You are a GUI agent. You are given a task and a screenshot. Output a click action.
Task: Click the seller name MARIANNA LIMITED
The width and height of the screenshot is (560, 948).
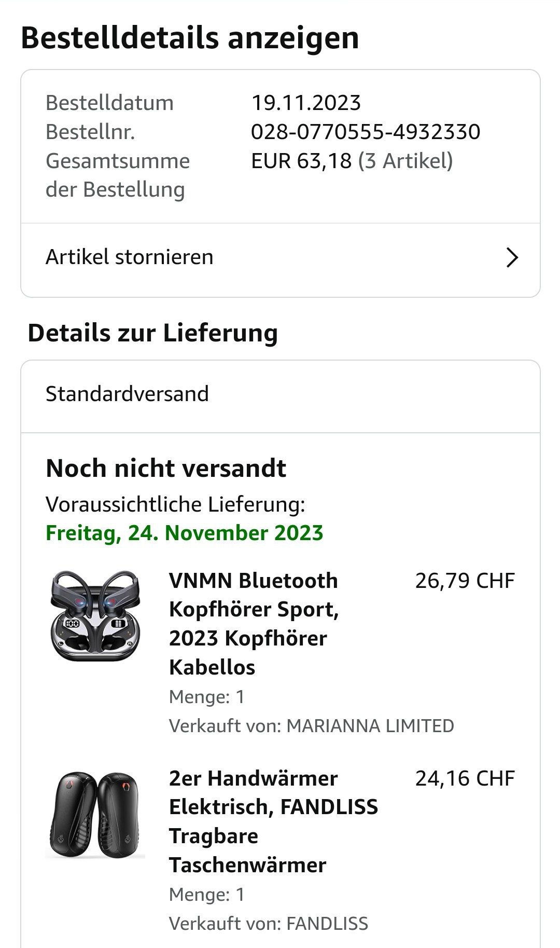pyautogui.click(x=370, y=725)
